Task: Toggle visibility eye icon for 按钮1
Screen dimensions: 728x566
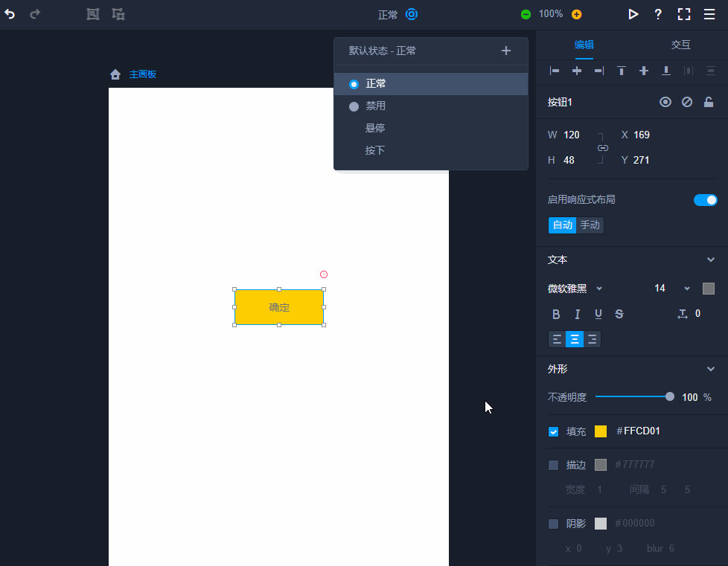Action: pyautogui.click(x=665, y=102)
